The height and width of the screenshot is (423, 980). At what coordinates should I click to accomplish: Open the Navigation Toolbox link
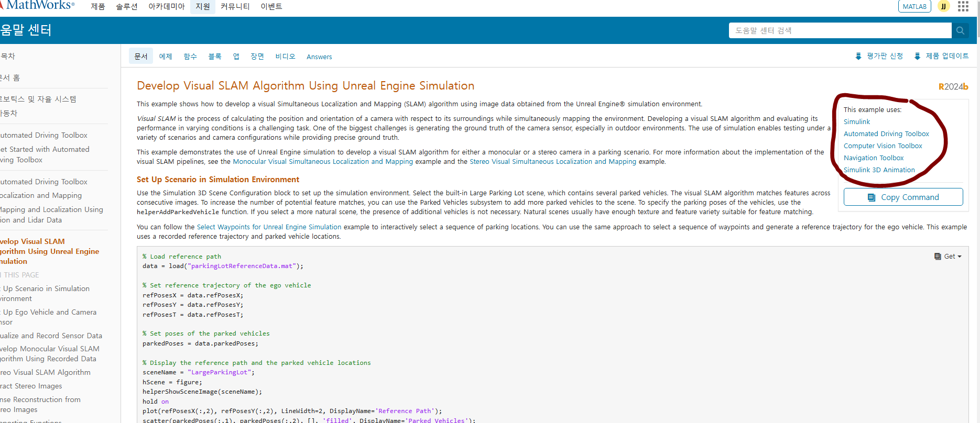(x=874, y=158)
